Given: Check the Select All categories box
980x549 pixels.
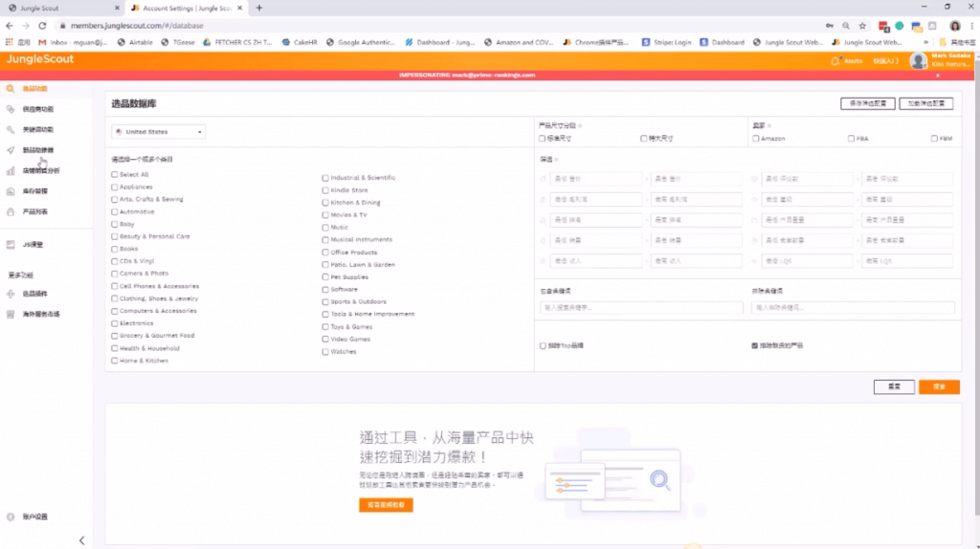Looking at the screenshot, I should point(115,175).
